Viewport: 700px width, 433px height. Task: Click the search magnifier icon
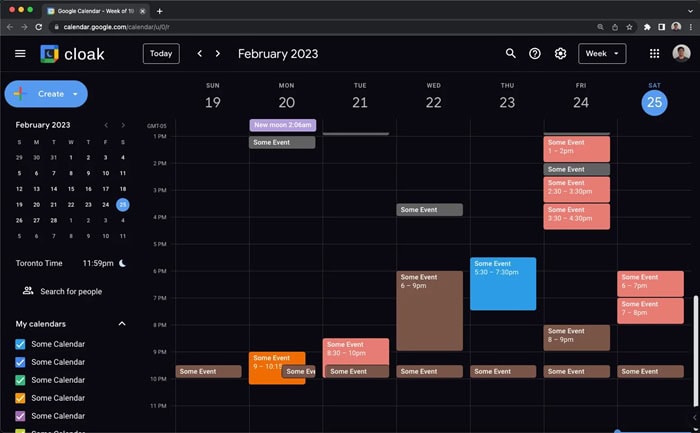(511, 53)
